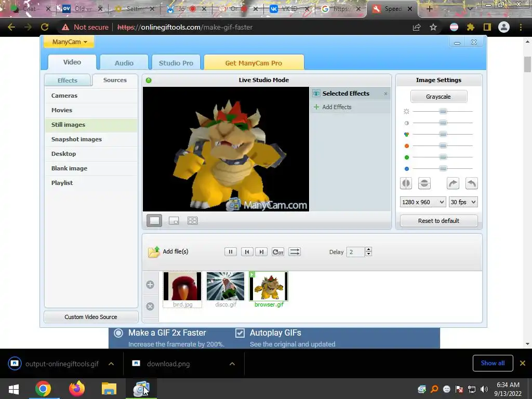Viewport: 532px width, 399px height.
Task: Skip to next image in playlist
Action: click(261, 252)
